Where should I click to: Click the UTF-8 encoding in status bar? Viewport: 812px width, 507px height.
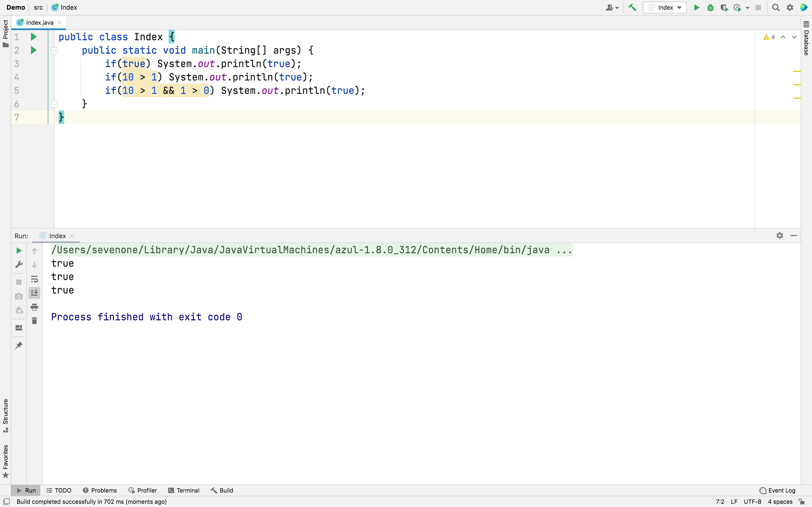(x=752, y=502)
